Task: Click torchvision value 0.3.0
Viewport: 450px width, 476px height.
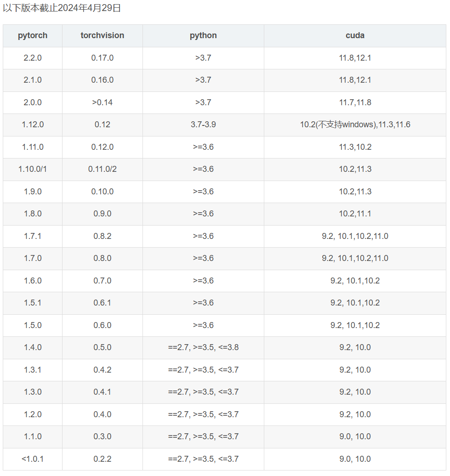Action: [103, 437]
